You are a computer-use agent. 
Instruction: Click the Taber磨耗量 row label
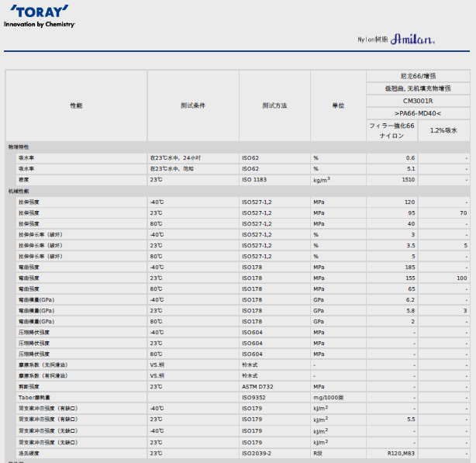point(35,397)
